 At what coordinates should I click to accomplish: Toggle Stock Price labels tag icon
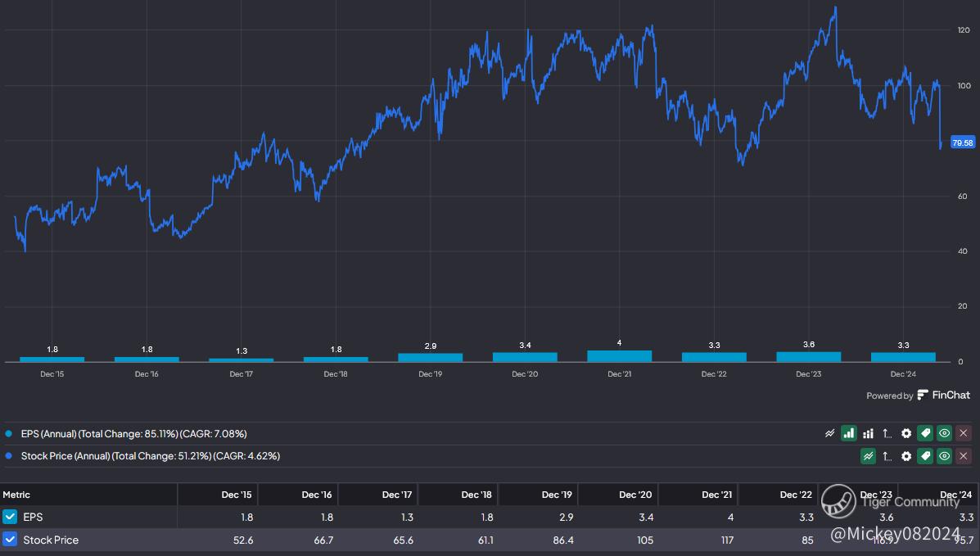click(925, 456)
